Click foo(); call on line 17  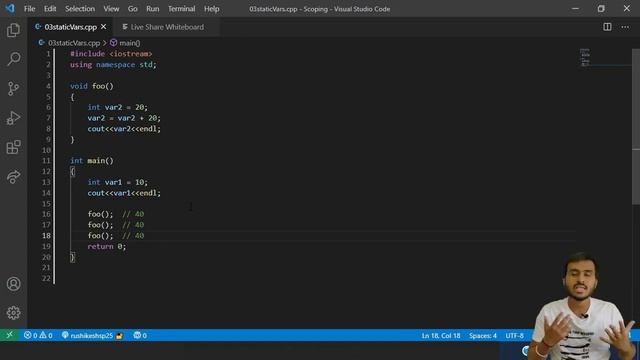100,225
